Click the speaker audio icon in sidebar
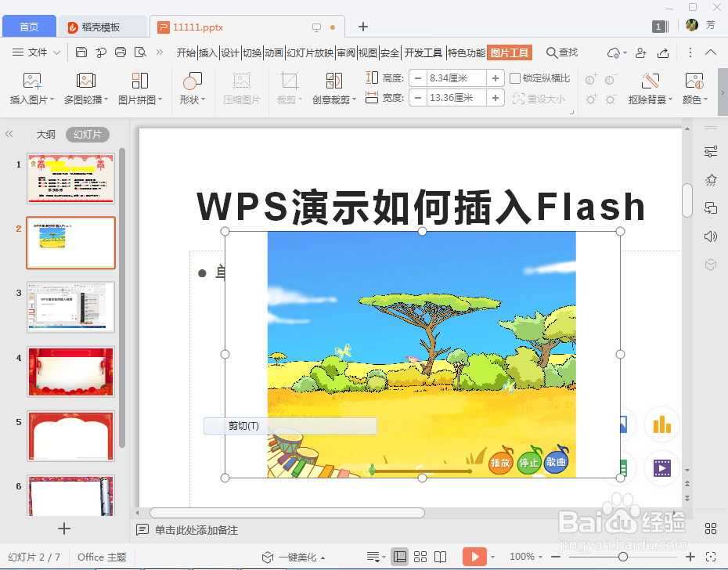The image size is (728, 570). coord(711,236)
